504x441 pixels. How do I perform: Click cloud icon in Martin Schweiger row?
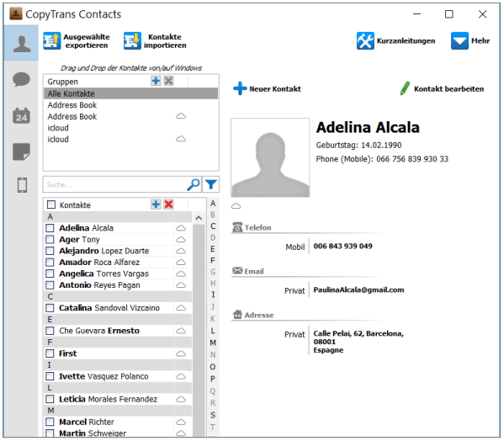pos(181,433)
